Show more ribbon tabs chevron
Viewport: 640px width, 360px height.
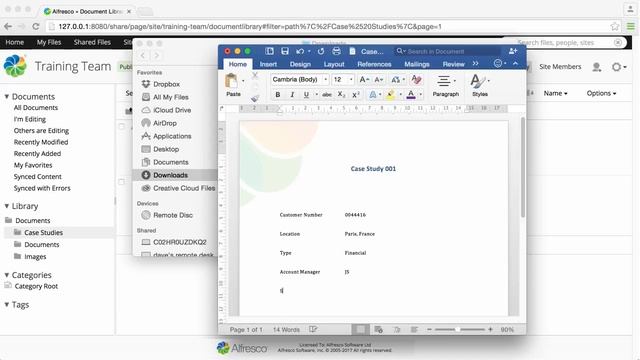pos(476,64)
